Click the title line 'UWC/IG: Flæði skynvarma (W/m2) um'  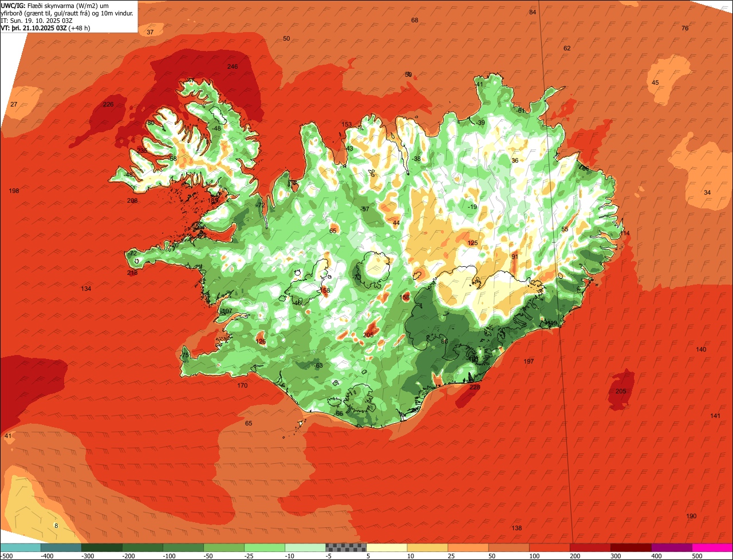tap(54, 5)
